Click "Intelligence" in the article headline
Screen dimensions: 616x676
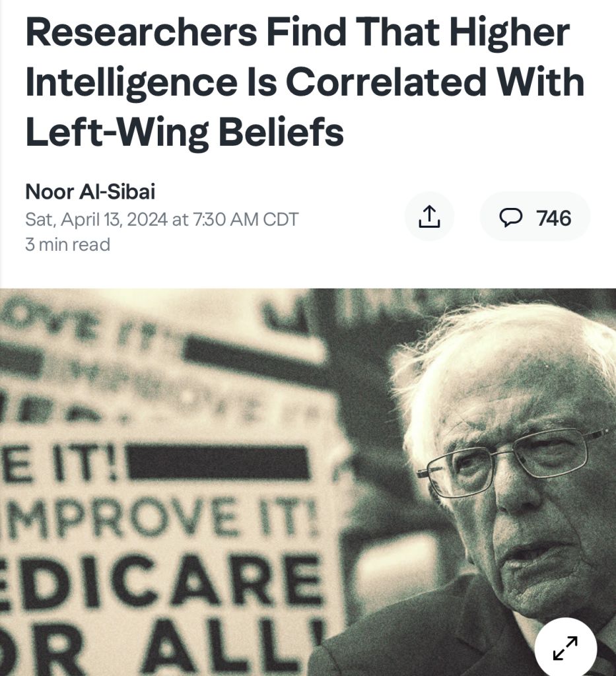131,82
